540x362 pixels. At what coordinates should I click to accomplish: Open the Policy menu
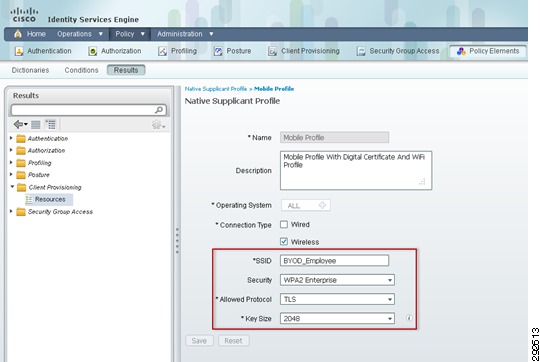point(130,34)
